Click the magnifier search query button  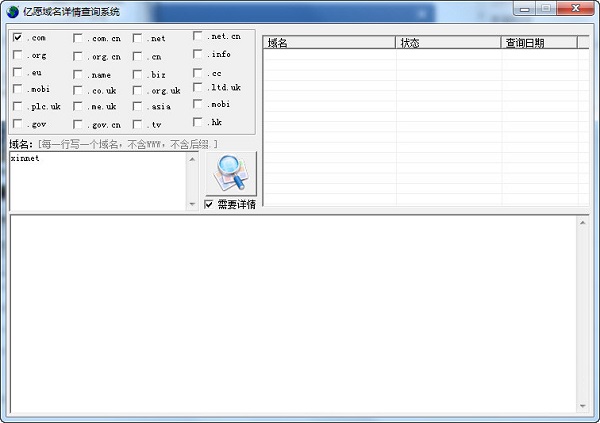pos(231,173)
